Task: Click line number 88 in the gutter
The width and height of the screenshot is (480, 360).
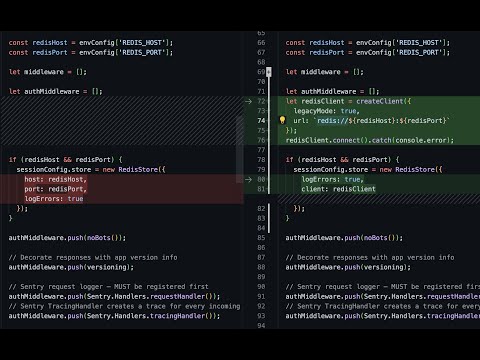Action: tap(261, 267)
